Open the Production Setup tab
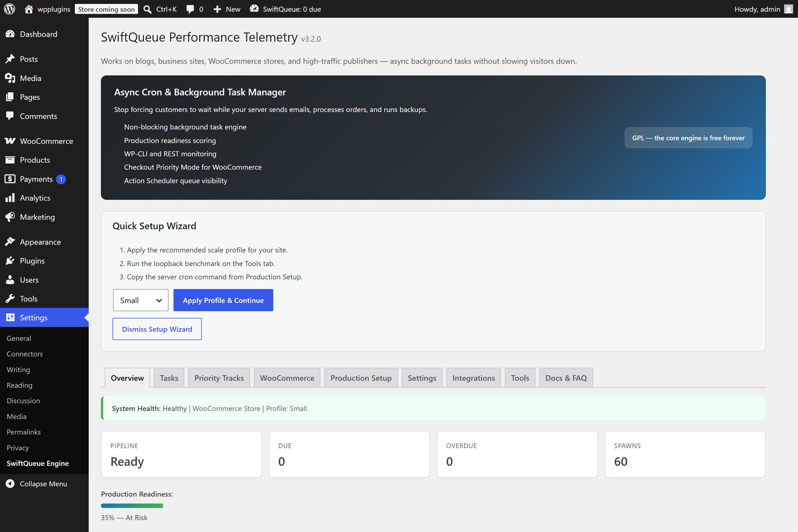The image size is (798, 532). [x=361, y=378]
